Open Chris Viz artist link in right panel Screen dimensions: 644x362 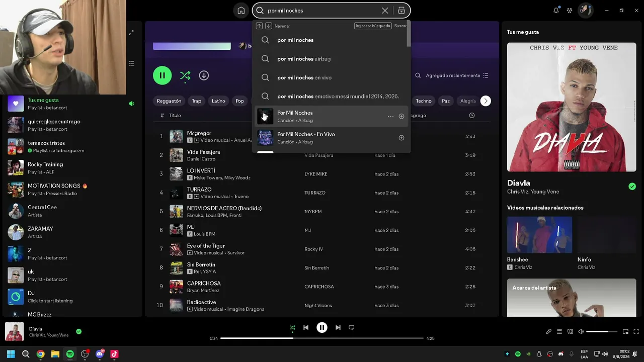(x=518, y=192)
